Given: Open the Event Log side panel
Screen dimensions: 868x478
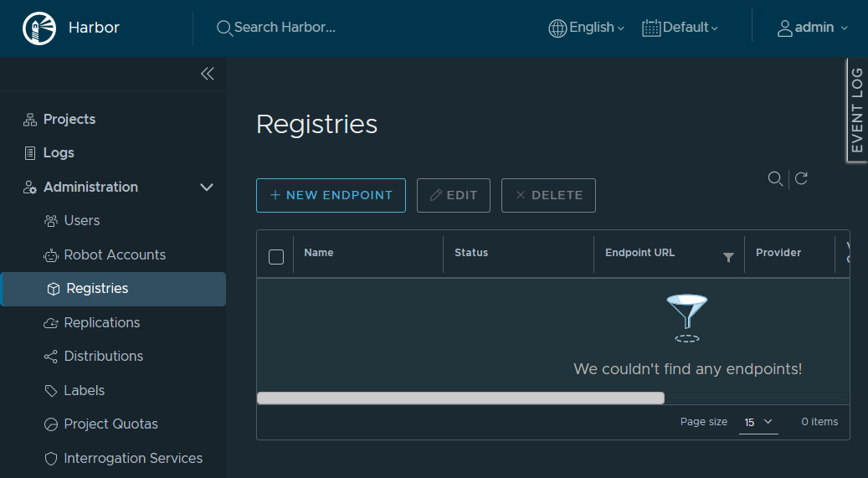Looking at the screenshot, I should click(857, 110).
